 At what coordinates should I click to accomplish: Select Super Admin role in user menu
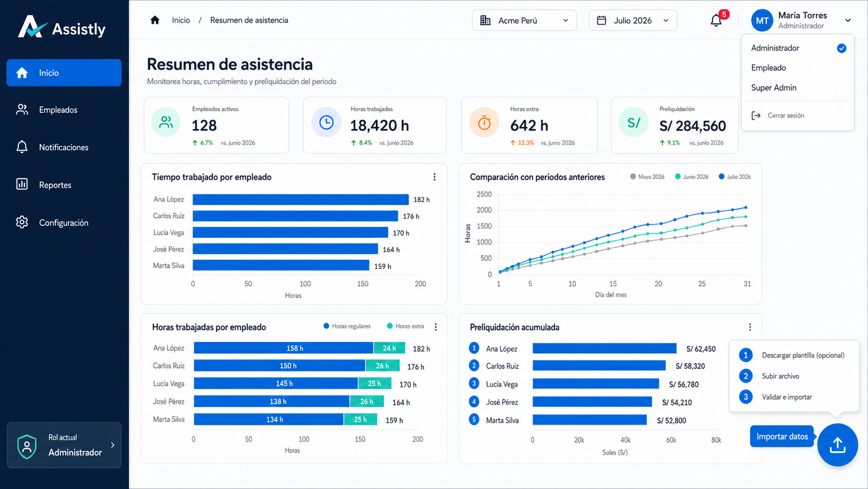click(774, 88)
